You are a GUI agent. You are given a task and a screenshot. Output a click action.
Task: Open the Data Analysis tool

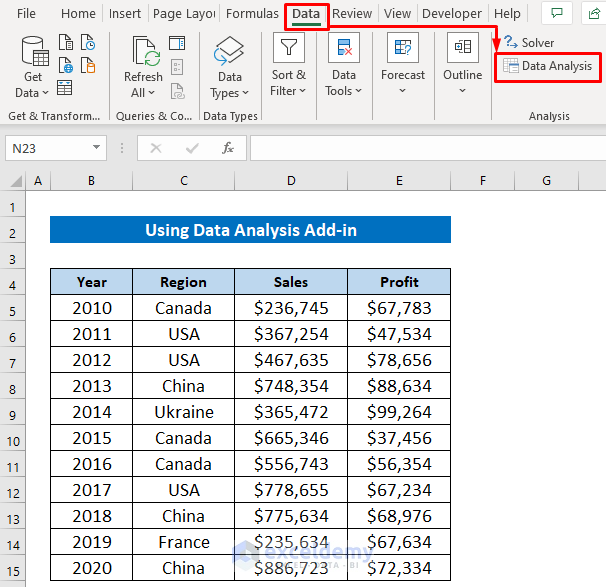[548, 66]
